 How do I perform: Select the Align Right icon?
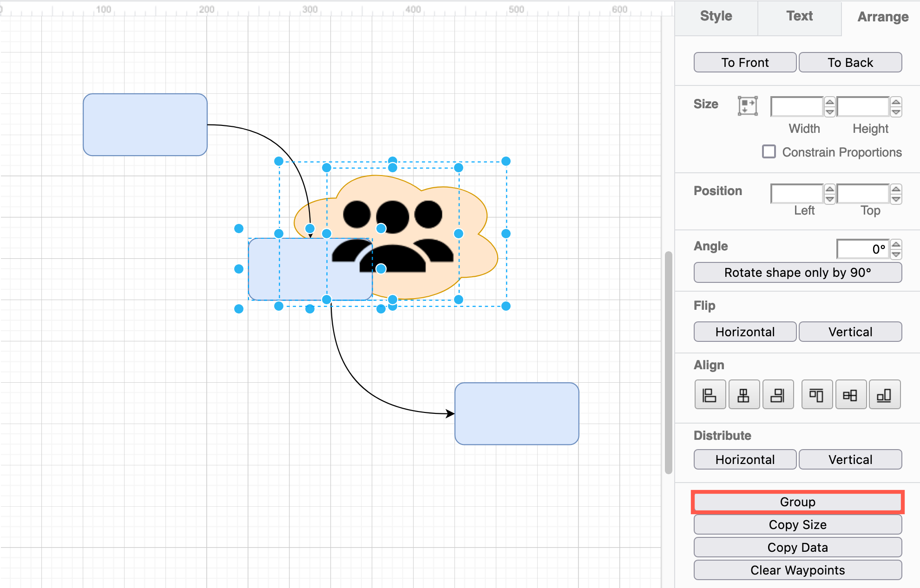tap(778, 394)
